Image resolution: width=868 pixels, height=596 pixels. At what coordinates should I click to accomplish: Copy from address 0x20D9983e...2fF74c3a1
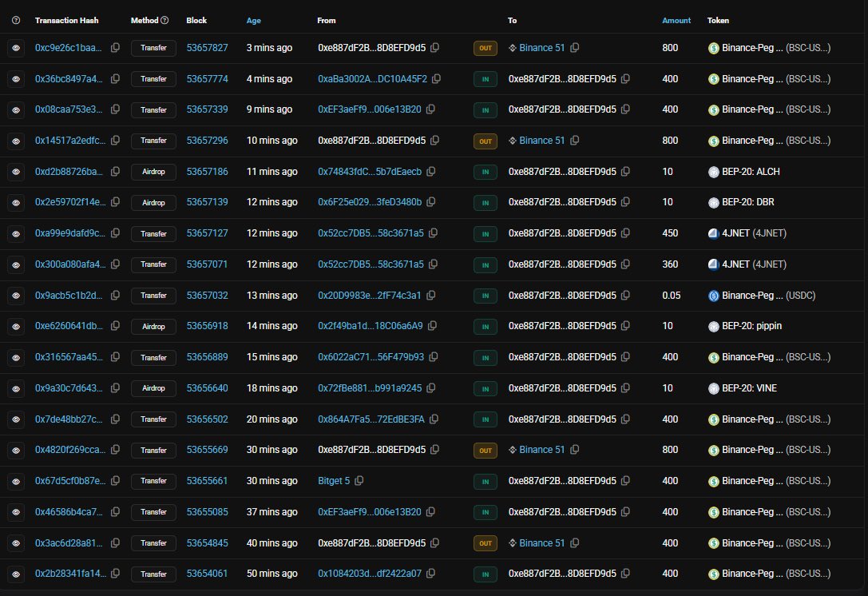(430, 296)
